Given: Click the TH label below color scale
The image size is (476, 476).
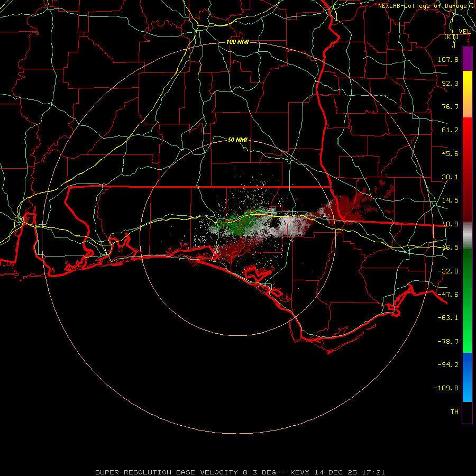Looking at the screenshot, I should pos(454,412).
